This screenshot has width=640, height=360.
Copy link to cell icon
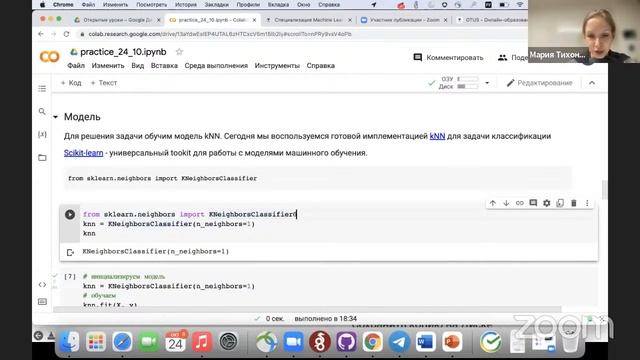tap(520, 203)
